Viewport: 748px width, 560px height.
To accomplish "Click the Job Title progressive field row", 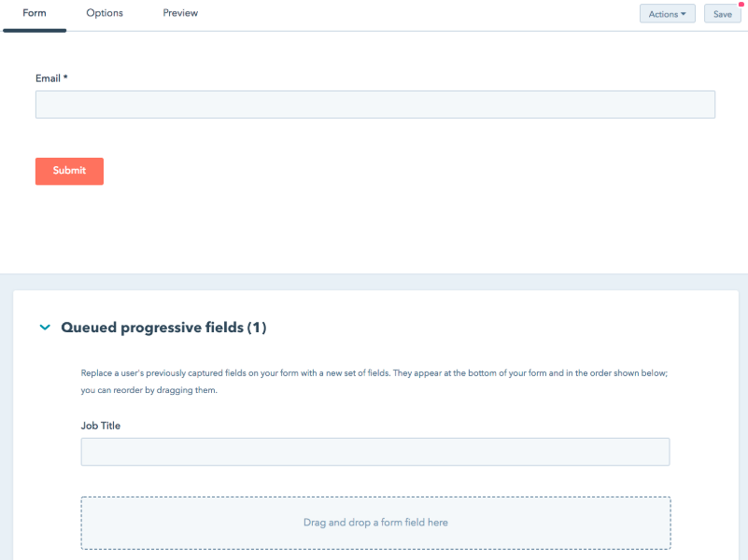I will pos(374,441).
